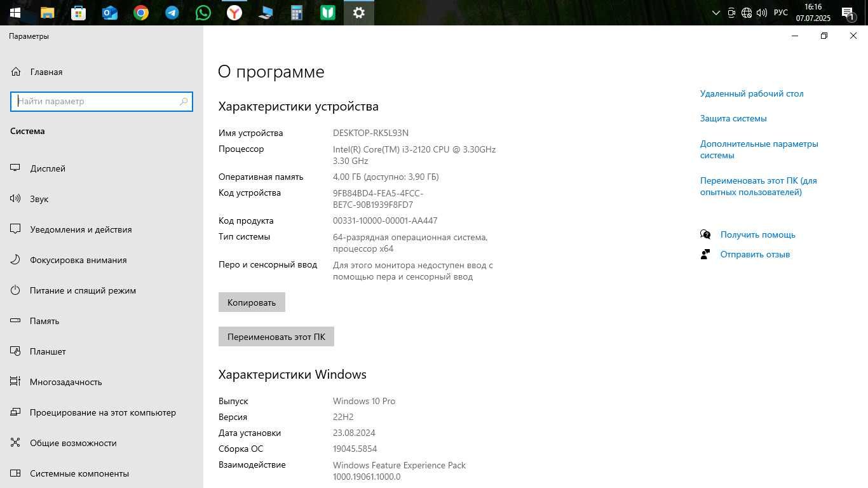Open Дополнительные параметры системы link
Viewport: 868px width, 488px height.
tap(759, 149)
